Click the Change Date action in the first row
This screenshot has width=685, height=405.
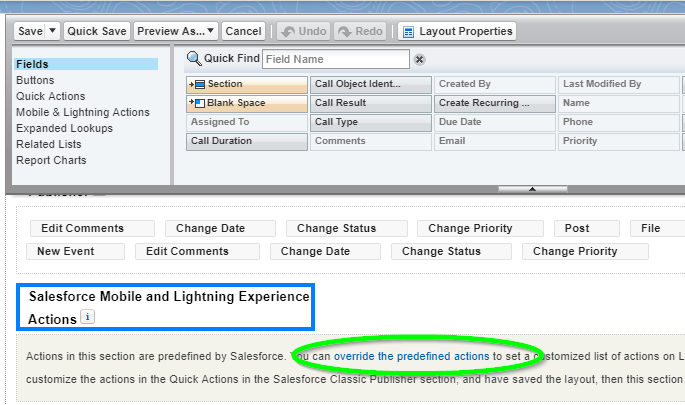pyautogui.click(x=220, y=228)
